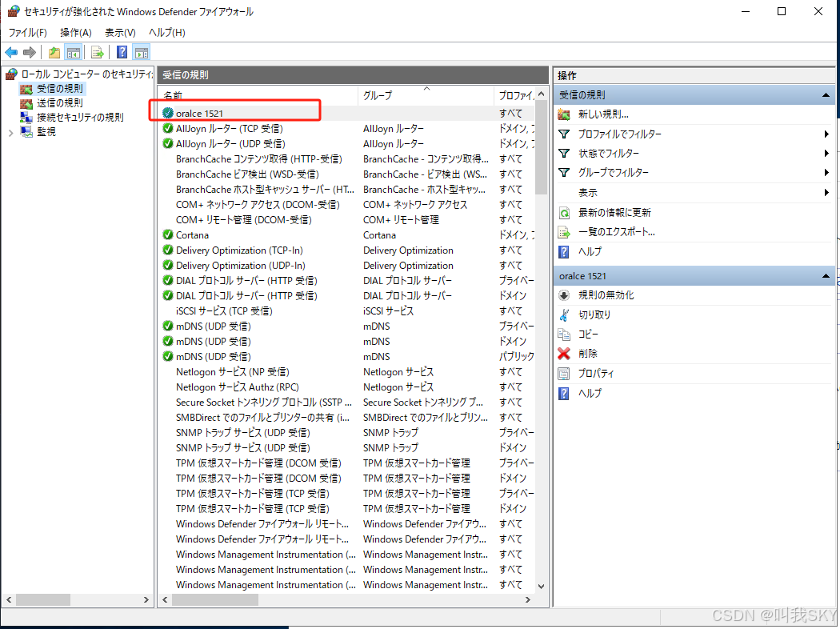Open the ファイル(F) menu
The image size is (840, 629).
pos(27,33)
